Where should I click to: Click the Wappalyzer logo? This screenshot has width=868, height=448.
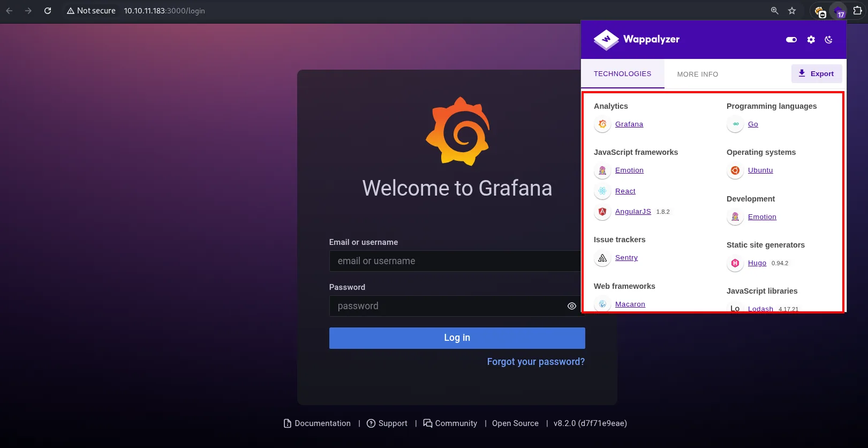[x=637, y=40]
